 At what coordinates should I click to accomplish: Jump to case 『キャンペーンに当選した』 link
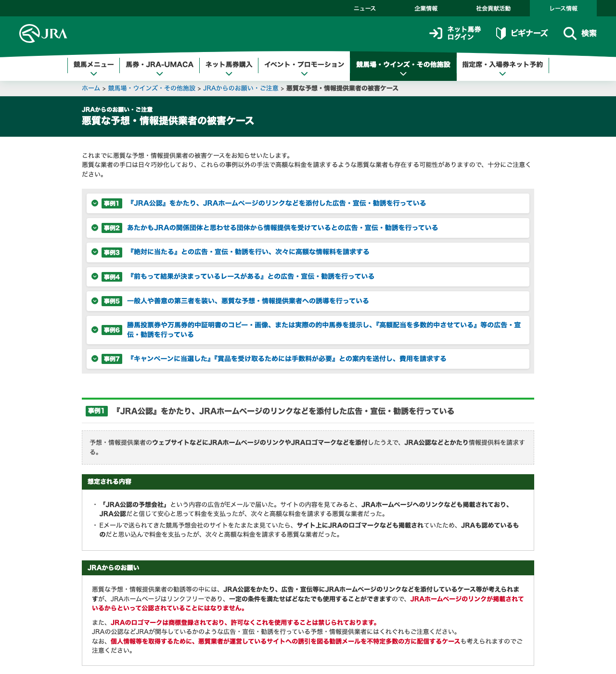[287, 359]
